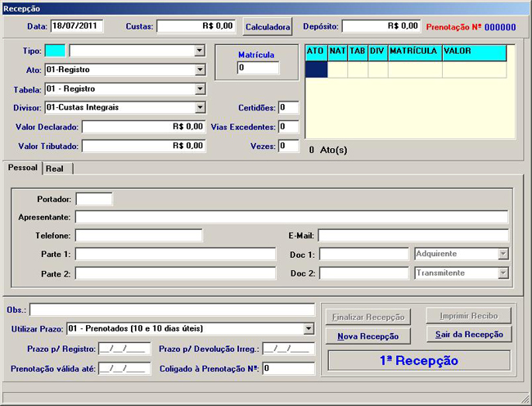
Task: Click the Finalizar Recepção button
Action: 368,317
